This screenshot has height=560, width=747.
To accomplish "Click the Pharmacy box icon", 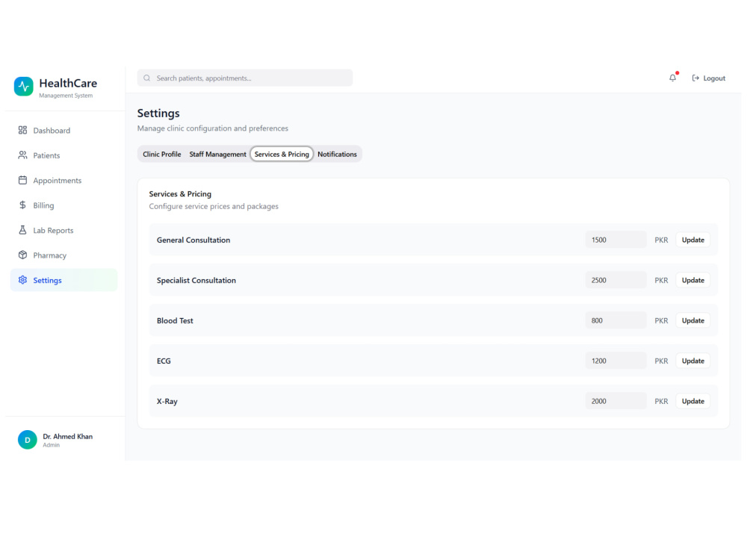I will point(22,255).
